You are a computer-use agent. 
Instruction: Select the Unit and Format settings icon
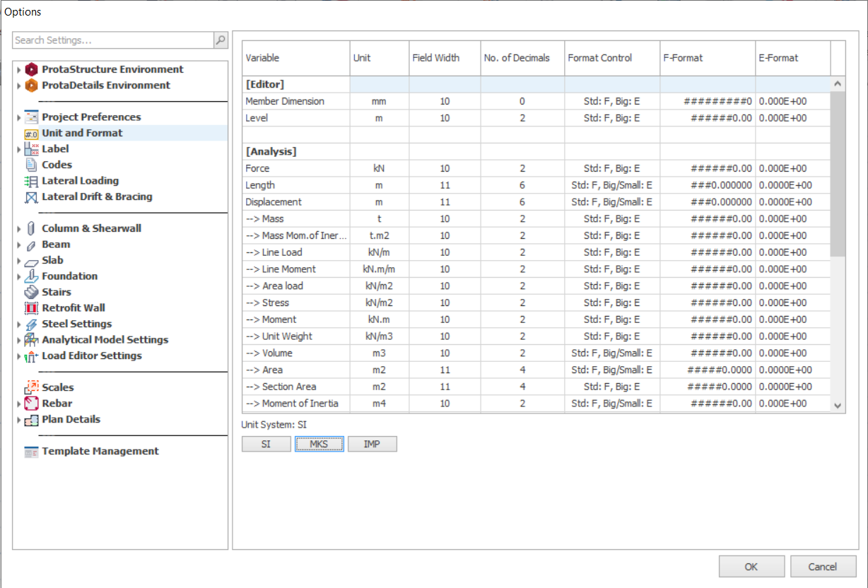[x=31, y=133]
